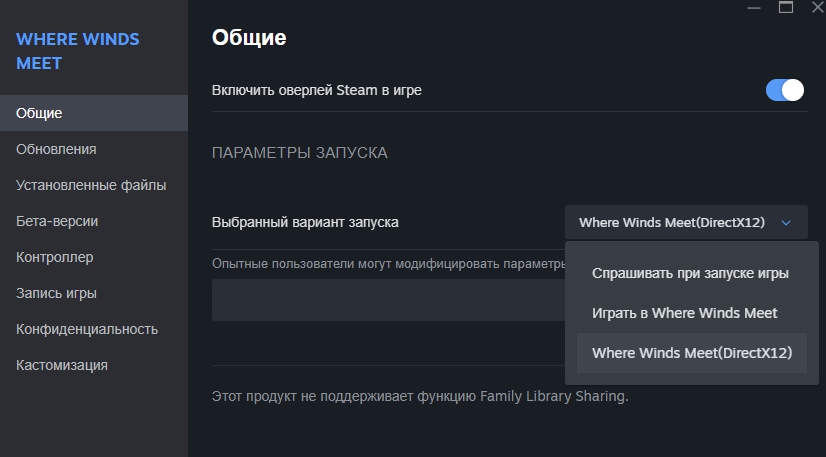Pick the highlighted Where Winds Meet(DirectX12) list entry
Screen dimensions: 826x457
click(x=691, y=353)
